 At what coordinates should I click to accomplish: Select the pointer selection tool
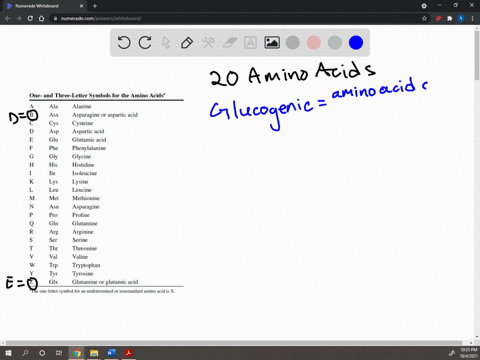(x=166, y=43)
